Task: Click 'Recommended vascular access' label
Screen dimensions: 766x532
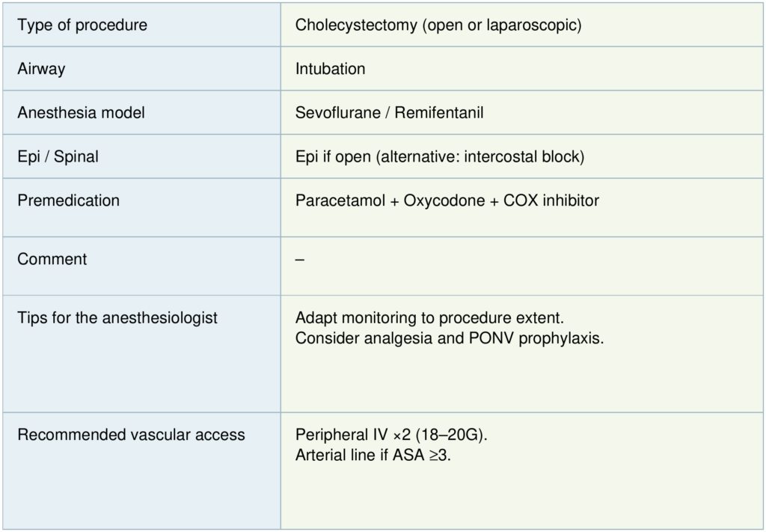Action: point(131,435)
